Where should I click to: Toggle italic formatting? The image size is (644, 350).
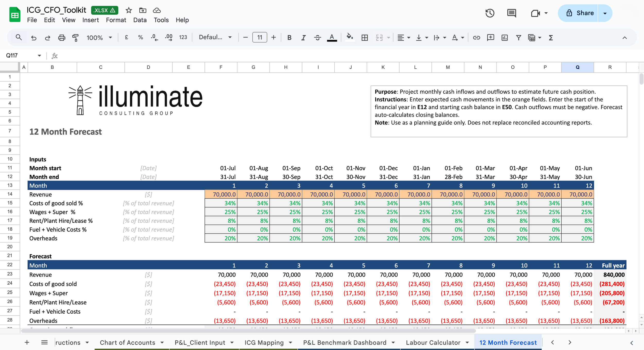(303, 38)
